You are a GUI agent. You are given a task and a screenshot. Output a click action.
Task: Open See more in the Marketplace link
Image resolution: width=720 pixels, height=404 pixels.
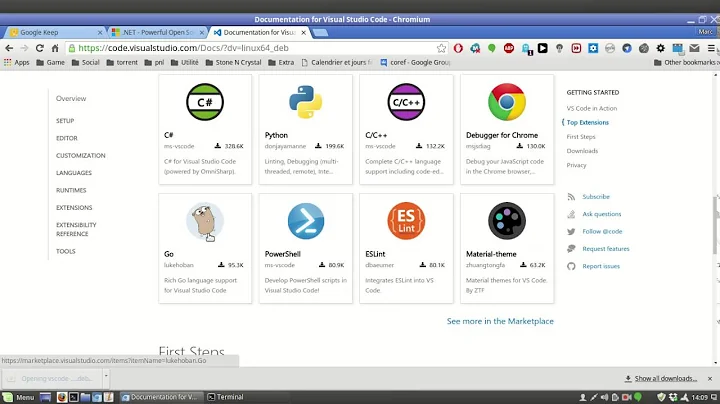point(500,321)
